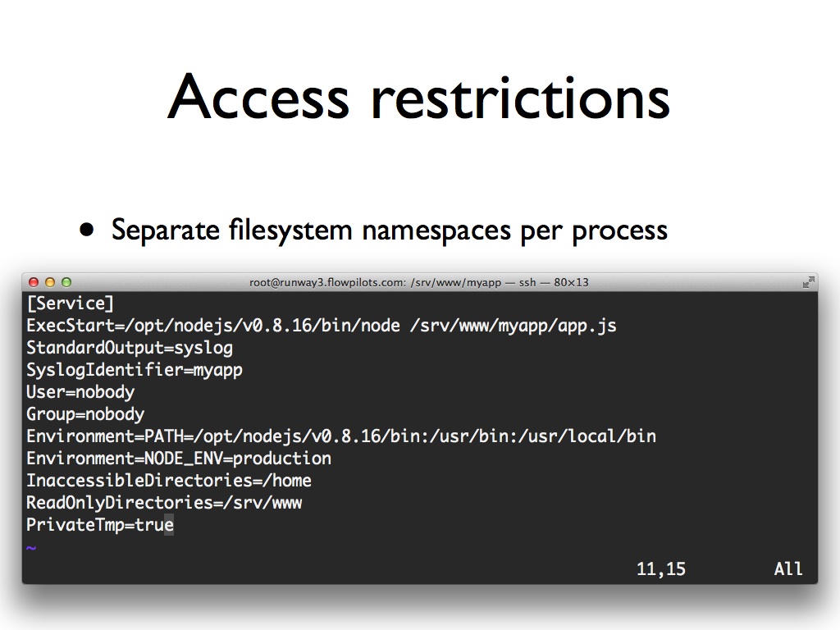
Task: Click the All scroll indicator in status line
Action: (x=788, y=569)
